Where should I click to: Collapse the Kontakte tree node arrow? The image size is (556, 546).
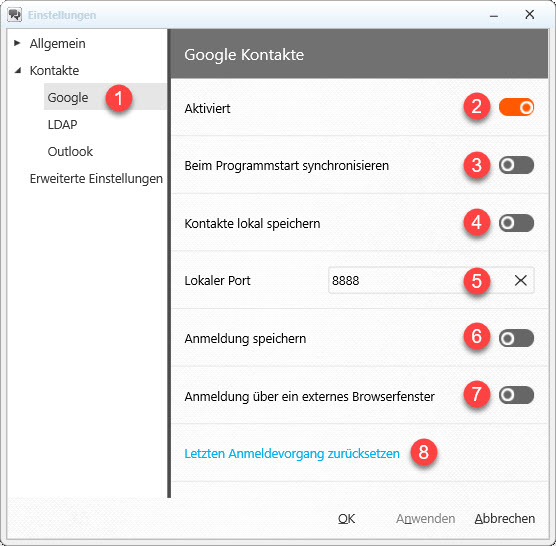click(18, 71)
